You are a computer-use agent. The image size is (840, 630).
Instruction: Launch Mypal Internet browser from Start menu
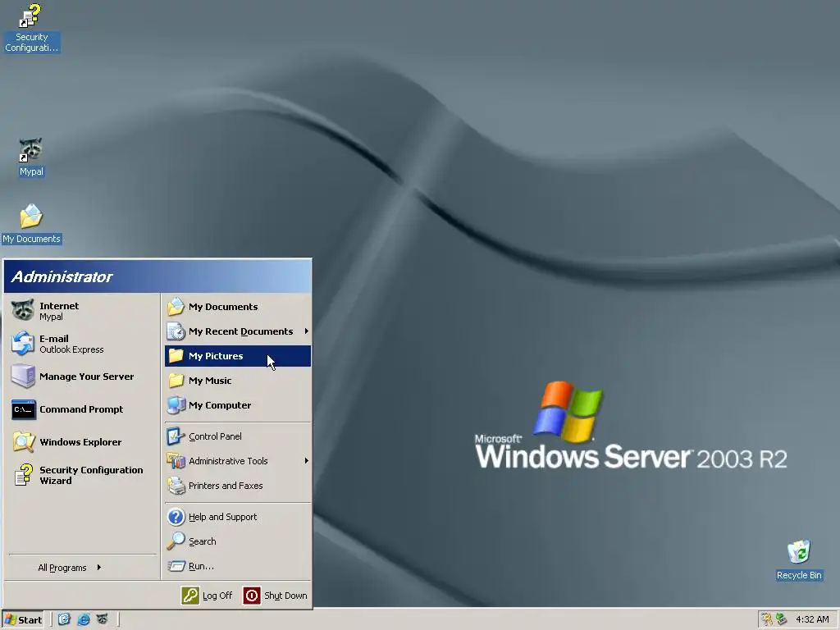point(82,311)
